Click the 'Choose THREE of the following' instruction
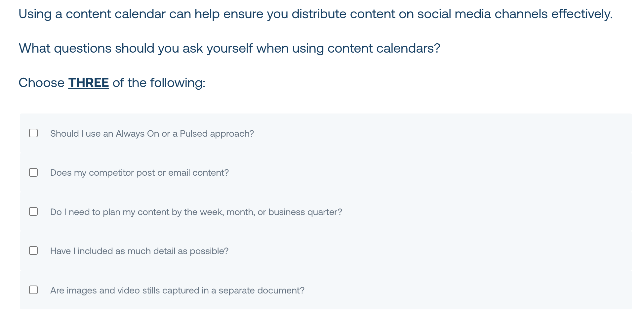This screenshot has width=644, height=313. tap(112, 83)
